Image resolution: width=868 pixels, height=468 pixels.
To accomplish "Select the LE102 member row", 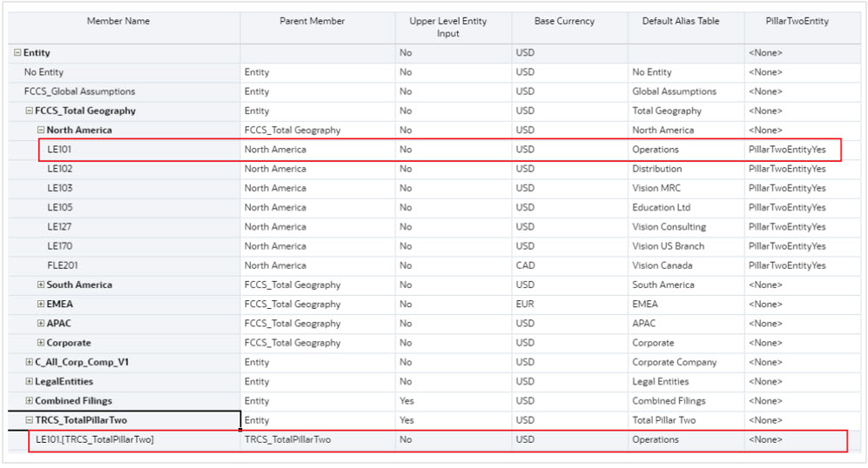I will pyautogui.click(x=60, y=169).
